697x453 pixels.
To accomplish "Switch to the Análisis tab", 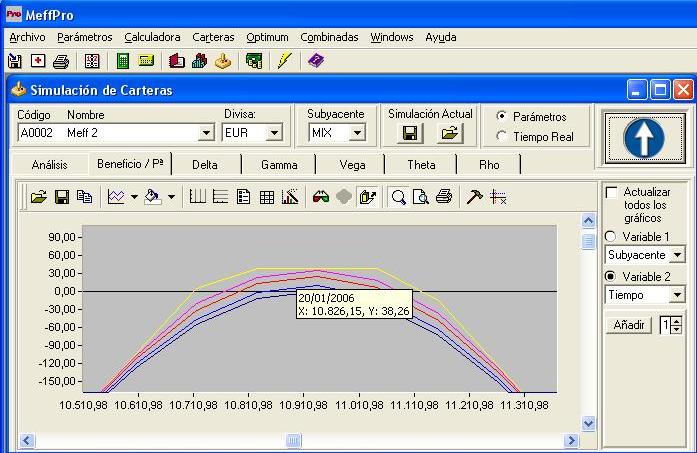I will click(49, 165).
